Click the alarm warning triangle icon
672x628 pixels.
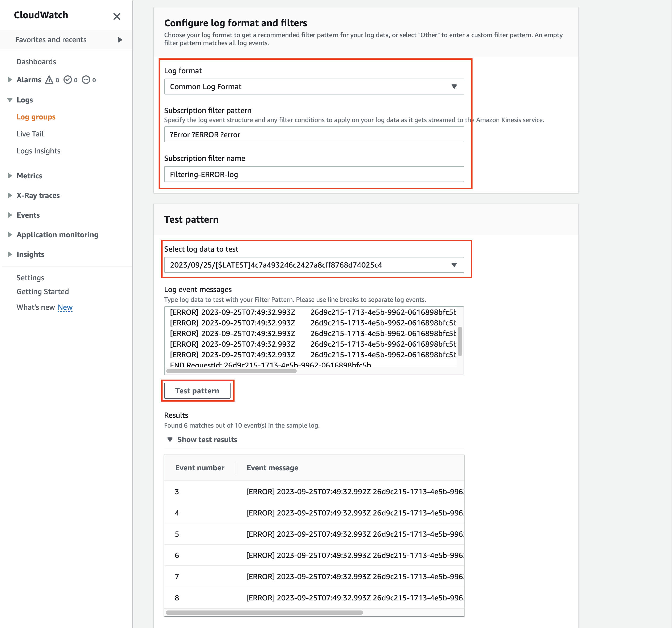[49, 80]
